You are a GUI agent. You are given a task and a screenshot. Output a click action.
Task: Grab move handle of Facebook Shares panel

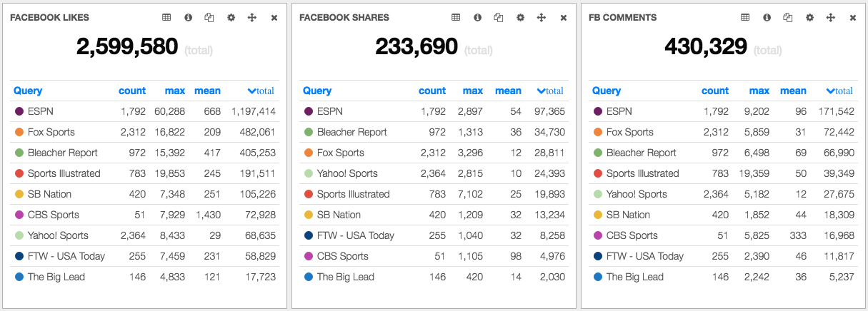click(542, 18)
